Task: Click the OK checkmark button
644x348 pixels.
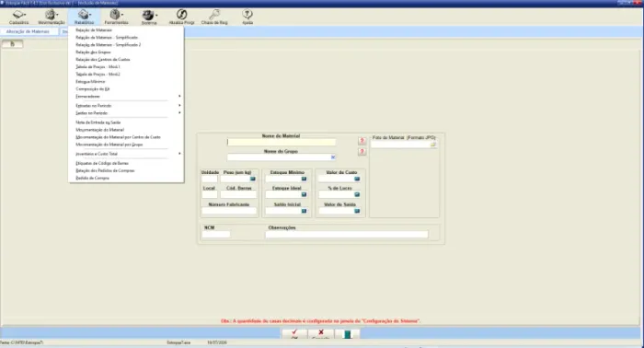Action: 294,334
